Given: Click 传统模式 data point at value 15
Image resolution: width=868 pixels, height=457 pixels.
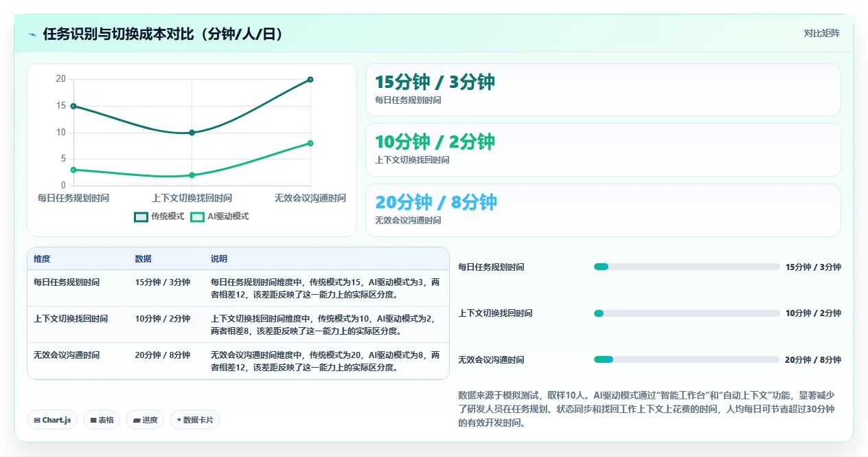Looking at the screenshot, I should tap(73, 106).
